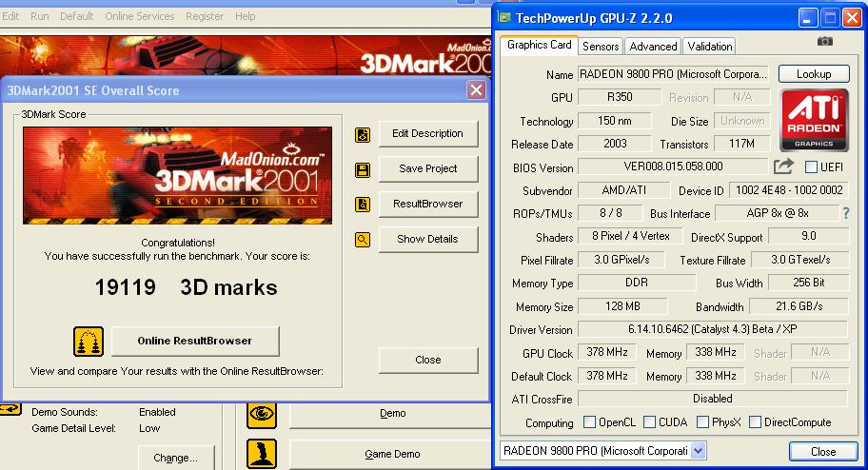Toggle the CUDA checkbox

[650, 421]
